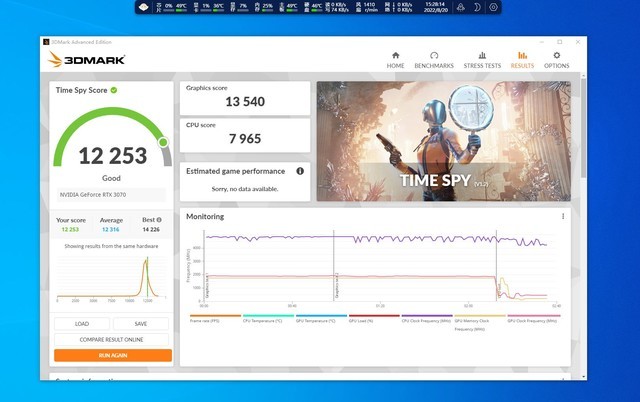Viewport: 640px width, 402px height.
Task: Click the 3DMark Advanced Edition title bar icon
Action: 46,42
